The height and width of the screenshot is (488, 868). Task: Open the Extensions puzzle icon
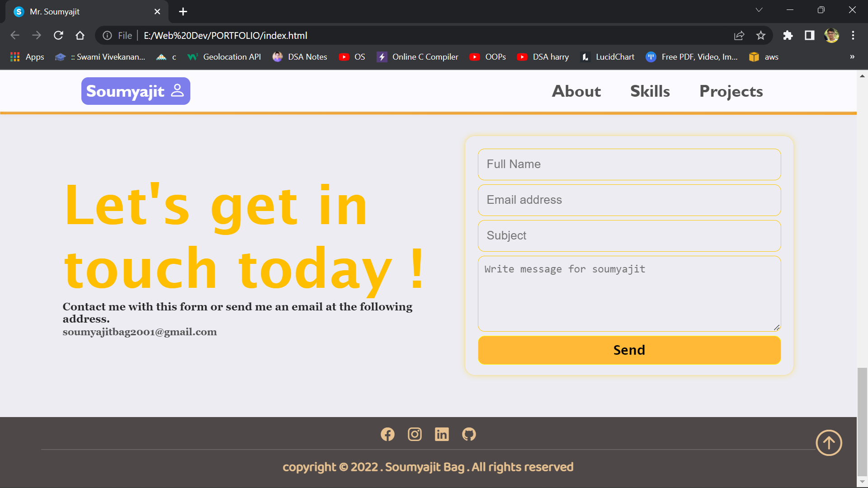(788, 35)
